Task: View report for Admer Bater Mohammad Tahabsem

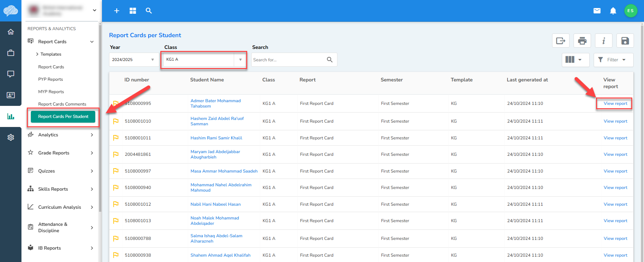Action: pos(615,104)
